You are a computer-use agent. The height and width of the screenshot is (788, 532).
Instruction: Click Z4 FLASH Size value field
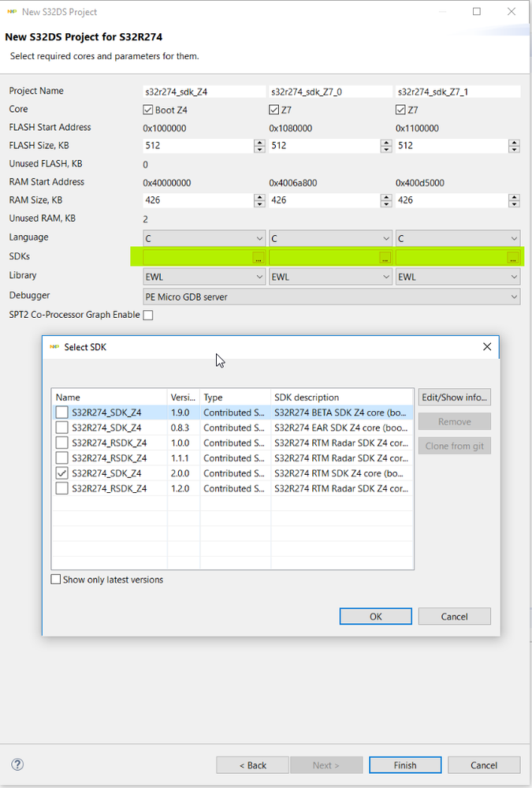pos(199,146)
